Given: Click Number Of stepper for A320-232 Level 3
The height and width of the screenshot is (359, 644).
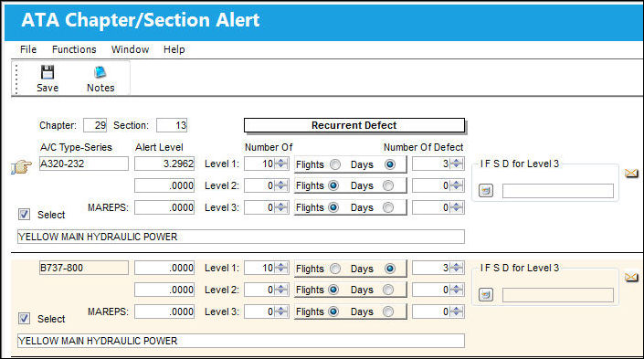Looking at the screenshot, I should (281, 207).
